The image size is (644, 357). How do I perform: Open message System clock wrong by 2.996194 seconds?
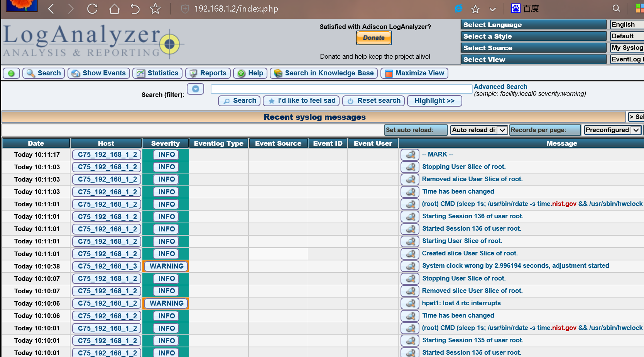(x=516, y=265)
